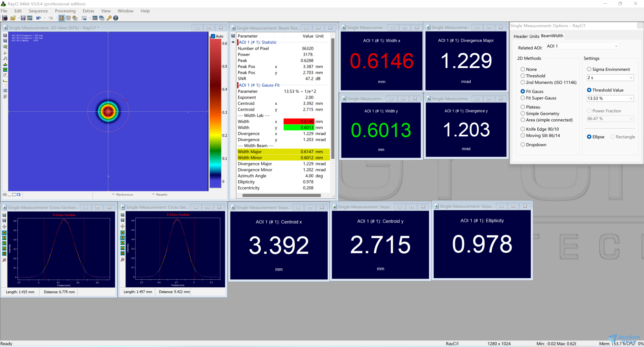The image size is (644, 347).
Task: Select the Ellipse shape option
Action: [589, 137]
